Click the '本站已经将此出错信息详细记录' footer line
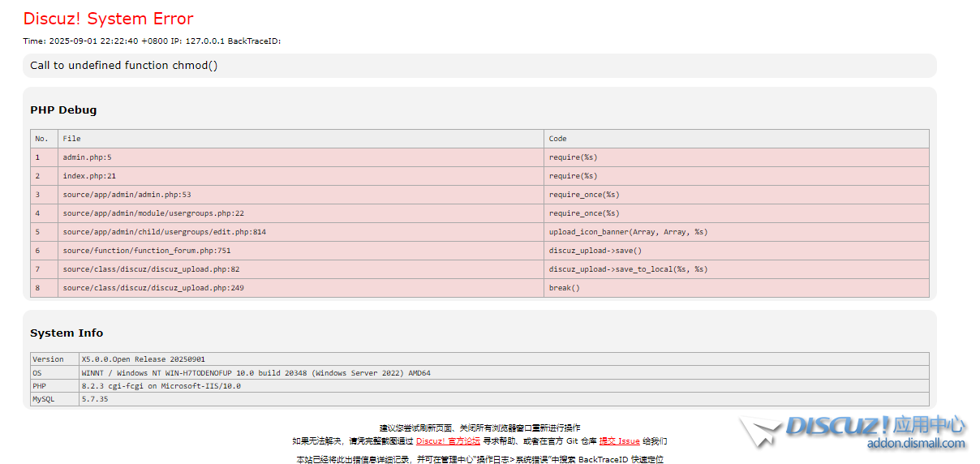980x464 pixels. coord(479,460)
